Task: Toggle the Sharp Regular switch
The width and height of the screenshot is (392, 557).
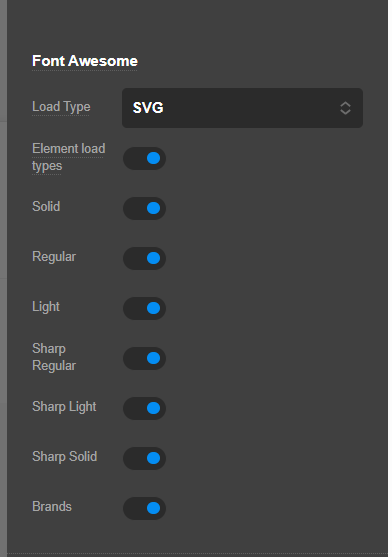Action: pyautogui.click(x=145, y=358)
